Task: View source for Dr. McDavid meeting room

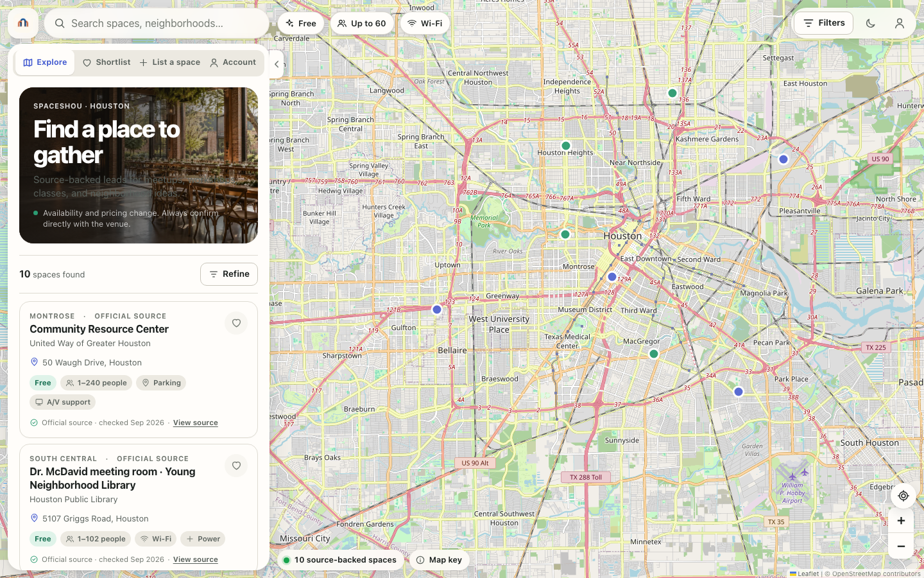Action: [196, 559]
